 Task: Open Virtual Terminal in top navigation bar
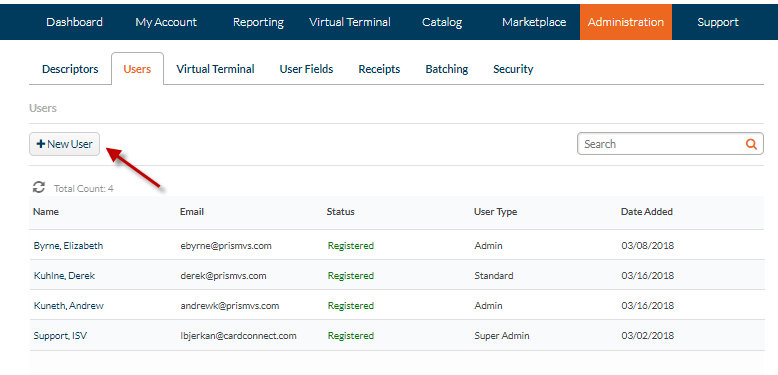pos(350,22)
